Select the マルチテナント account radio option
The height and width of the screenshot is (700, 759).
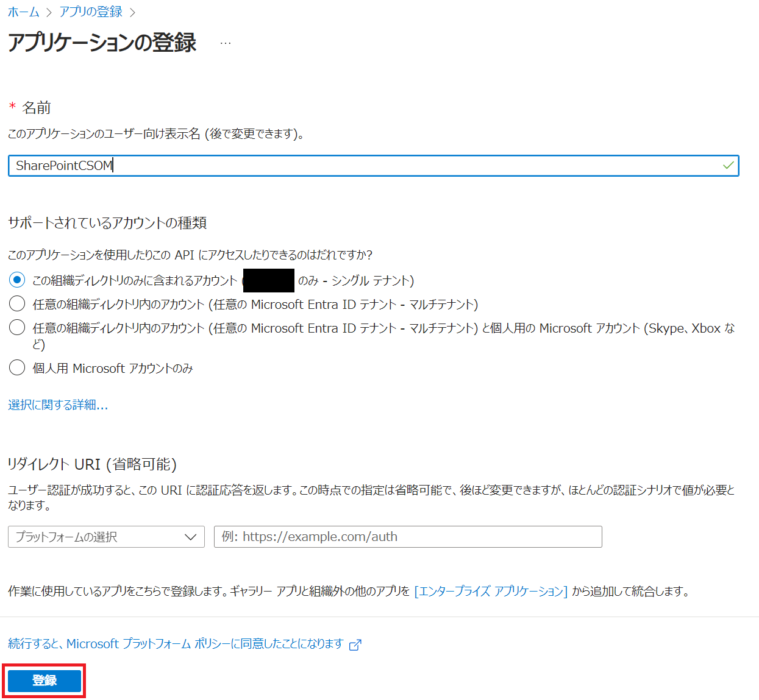pyautogui.click(x=16, y=303)
